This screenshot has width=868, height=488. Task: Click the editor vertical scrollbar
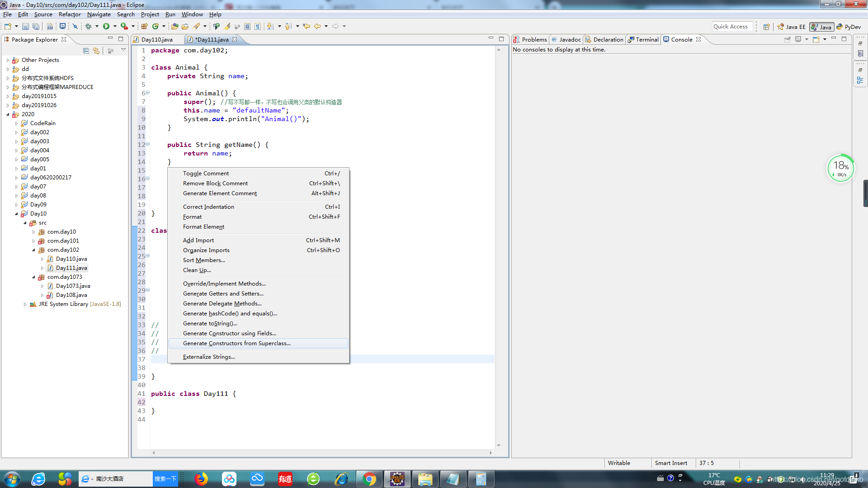[499, 248]
